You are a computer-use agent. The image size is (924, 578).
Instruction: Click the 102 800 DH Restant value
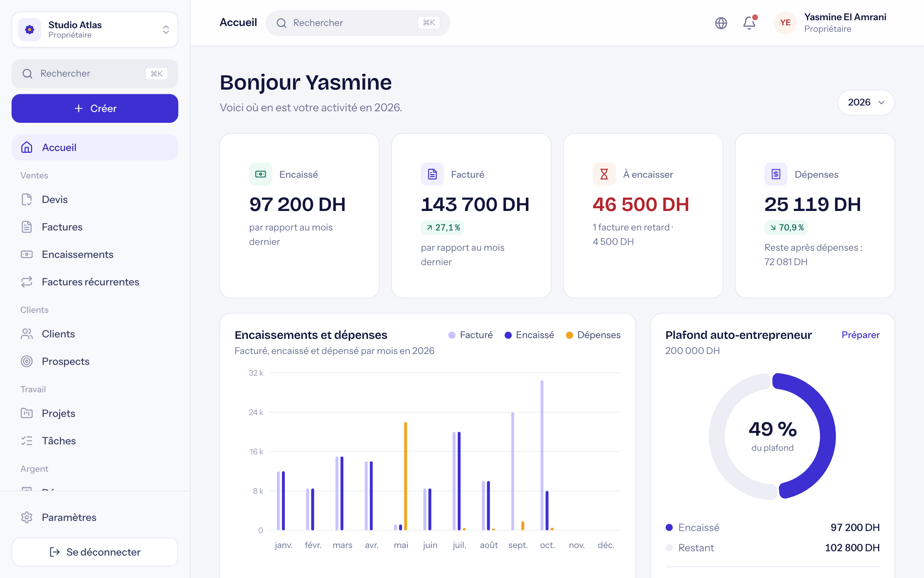(852, 548)
